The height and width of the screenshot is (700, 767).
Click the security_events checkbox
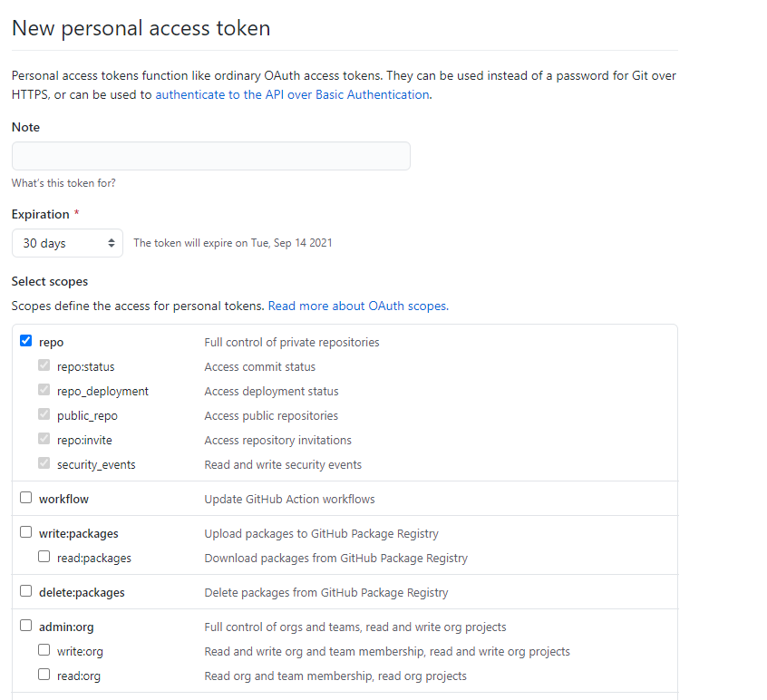click(x=44, y=464)
